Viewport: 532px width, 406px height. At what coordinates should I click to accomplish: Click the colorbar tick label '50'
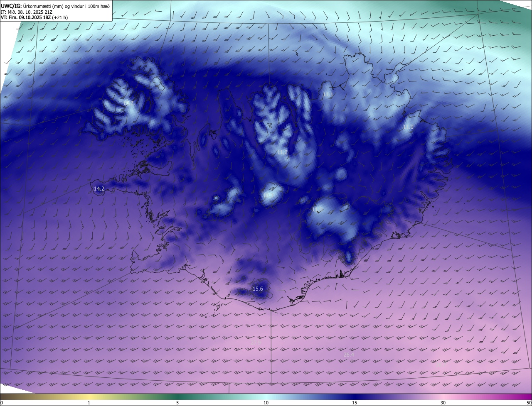[x=529, y=403]
